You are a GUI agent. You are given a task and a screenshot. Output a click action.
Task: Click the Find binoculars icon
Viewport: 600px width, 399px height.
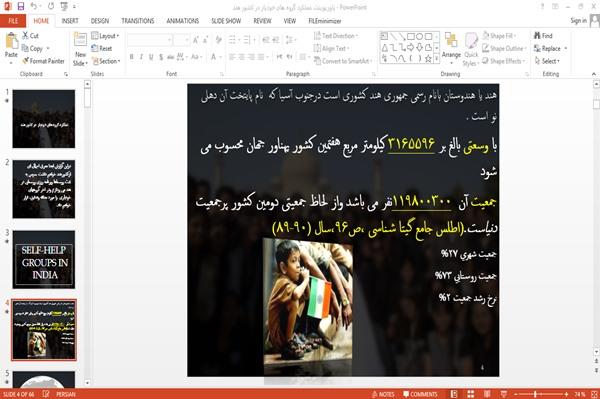537,36
